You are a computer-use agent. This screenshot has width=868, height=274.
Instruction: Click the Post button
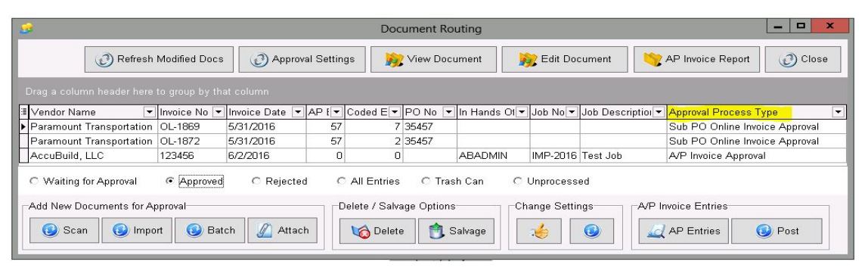(x=777, y=231)
